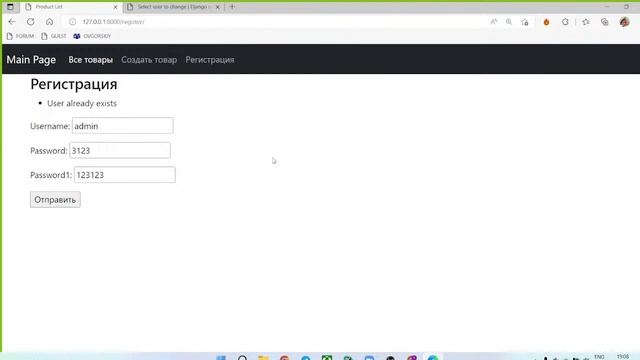Open new tab with plus button

[232, 7]
